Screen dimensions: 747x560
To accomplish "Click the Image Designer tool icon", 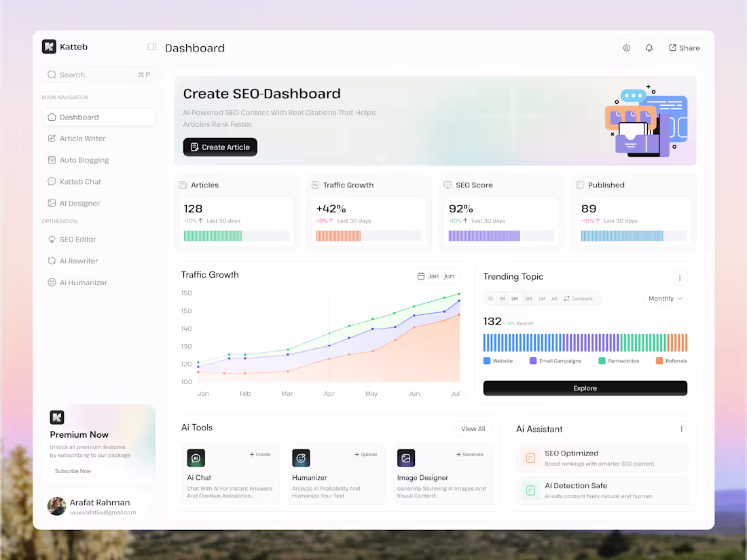I will [406, 458].
